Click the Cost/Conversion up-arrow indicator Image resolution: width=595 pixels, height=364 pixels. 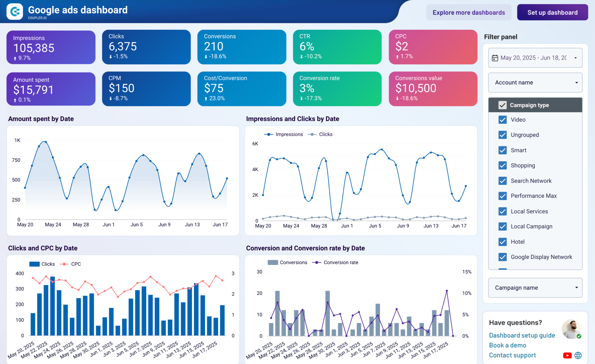206,99
